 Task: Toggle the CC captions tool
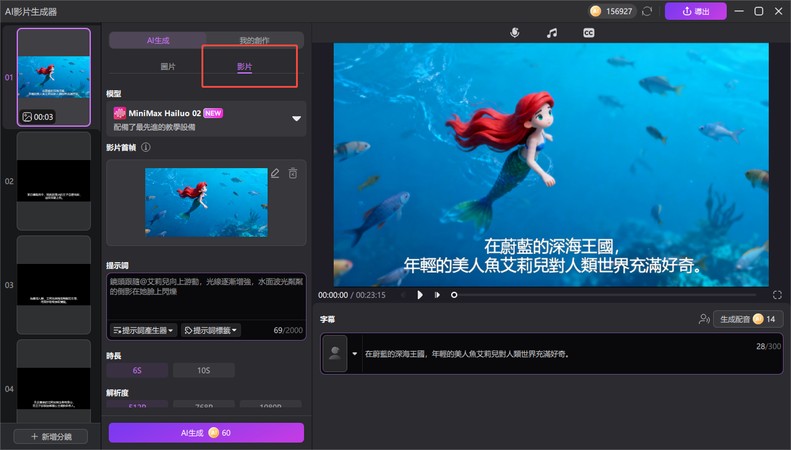point(588,33)
